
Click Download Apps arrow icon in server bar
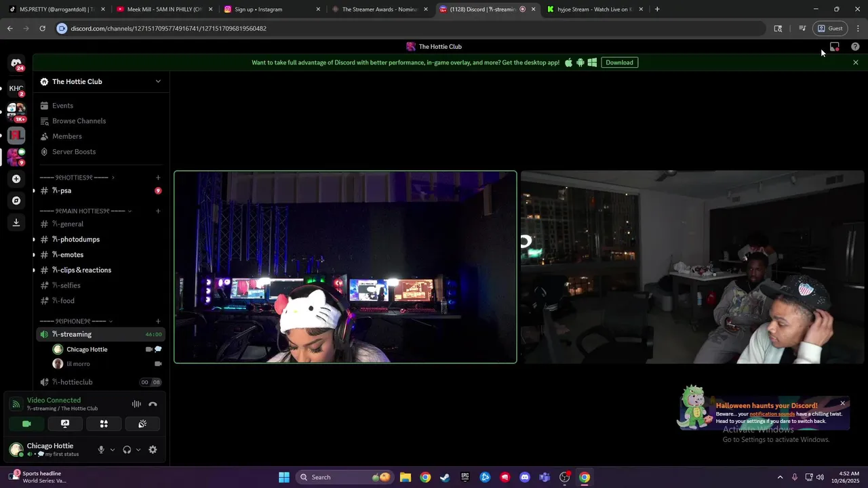[16, 222]
